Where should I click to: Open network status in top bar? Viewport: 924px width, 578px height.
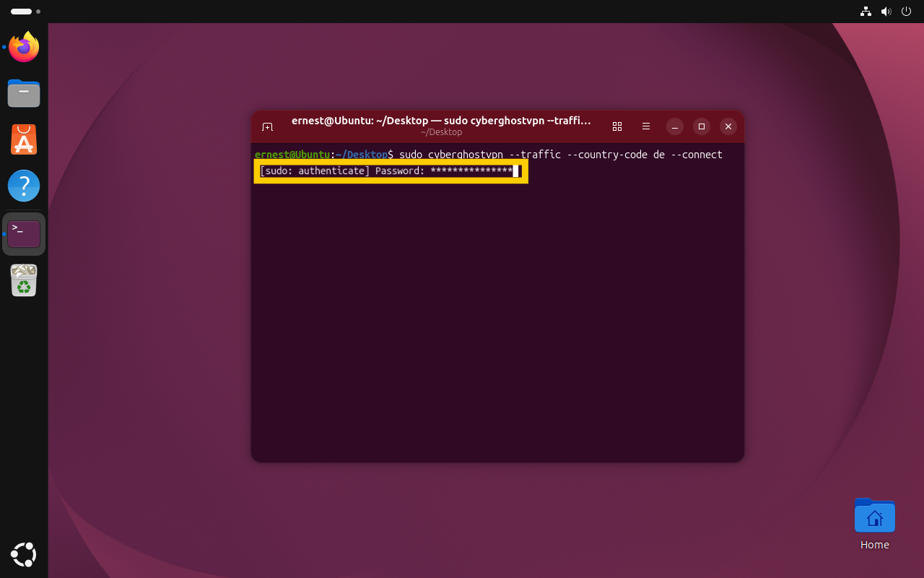point(866,12)
